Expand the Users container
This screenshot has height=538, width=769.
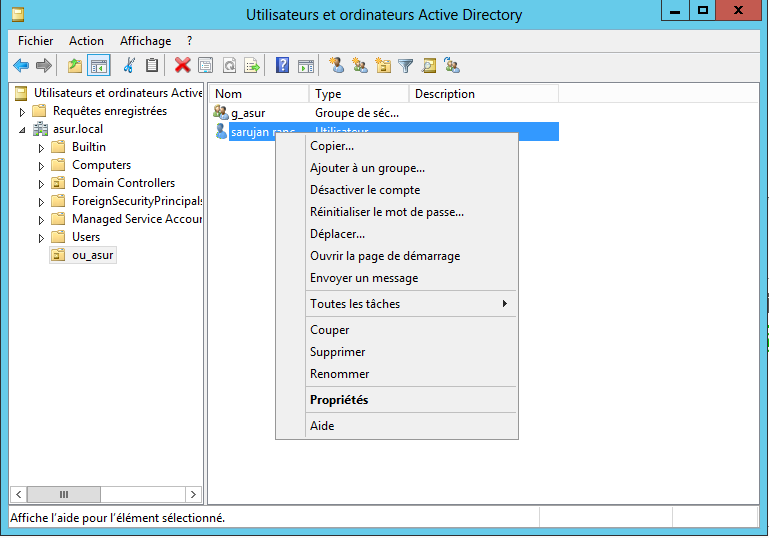click(41, 238)
